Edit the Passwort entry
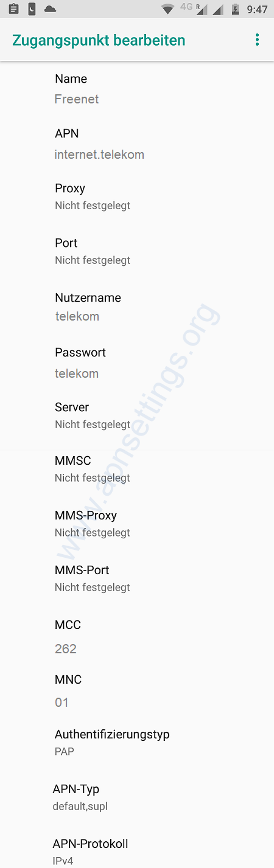This screenshot has width=274, height=868. [x=137, y=363]
